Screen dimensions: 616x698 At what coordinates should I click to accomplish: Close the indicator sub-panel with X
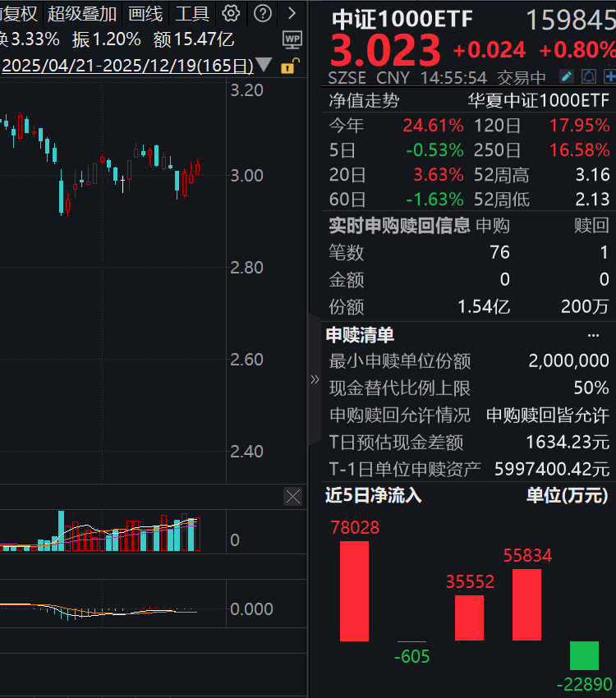(x=292, y=496)
